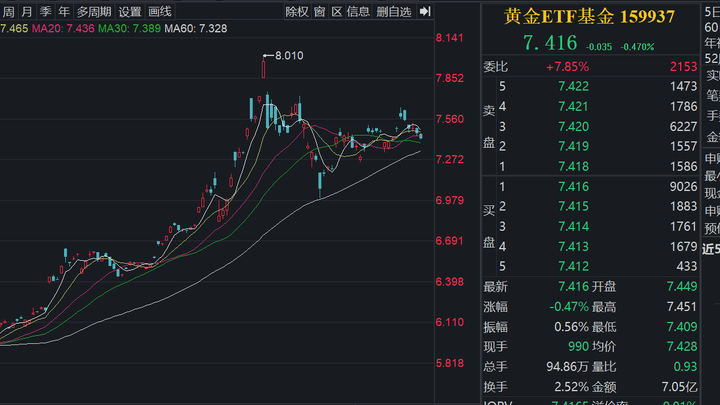Open the 信息 info panel
The width and height of the screenshot is (720, 405).
[358, 11]
